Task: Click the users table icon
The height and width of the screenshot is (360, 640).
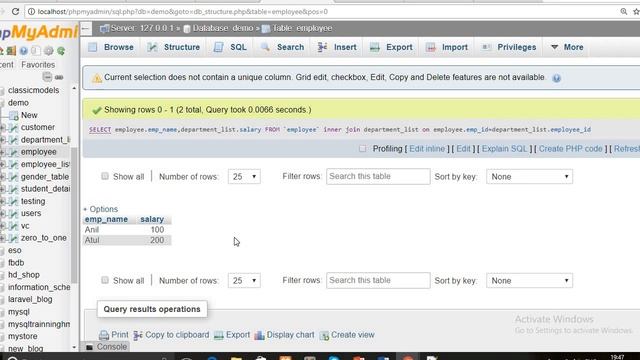Action: 13,213
